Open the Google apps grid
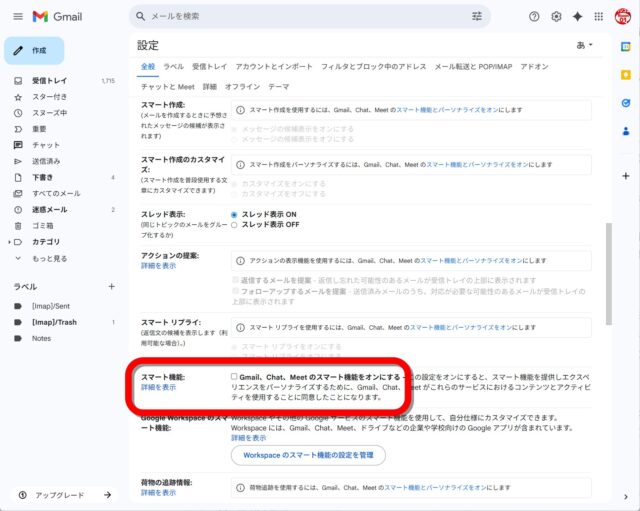The width and height of the screenshot is (640, 511). (x=598, y=16)
